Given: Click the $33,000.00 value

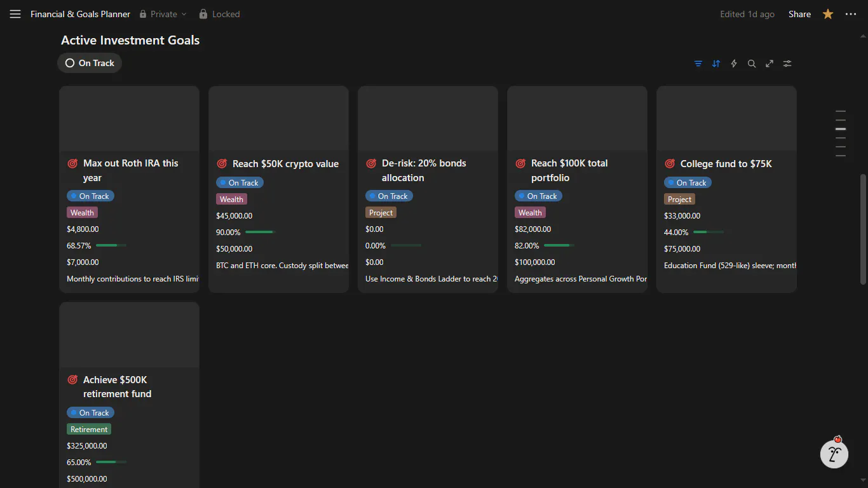Looking at the screenshot, I should [682, 216].
